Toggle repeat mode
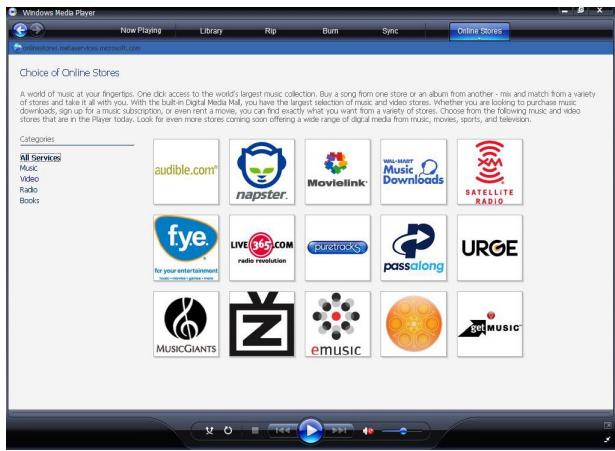 (x=228, y=431)
